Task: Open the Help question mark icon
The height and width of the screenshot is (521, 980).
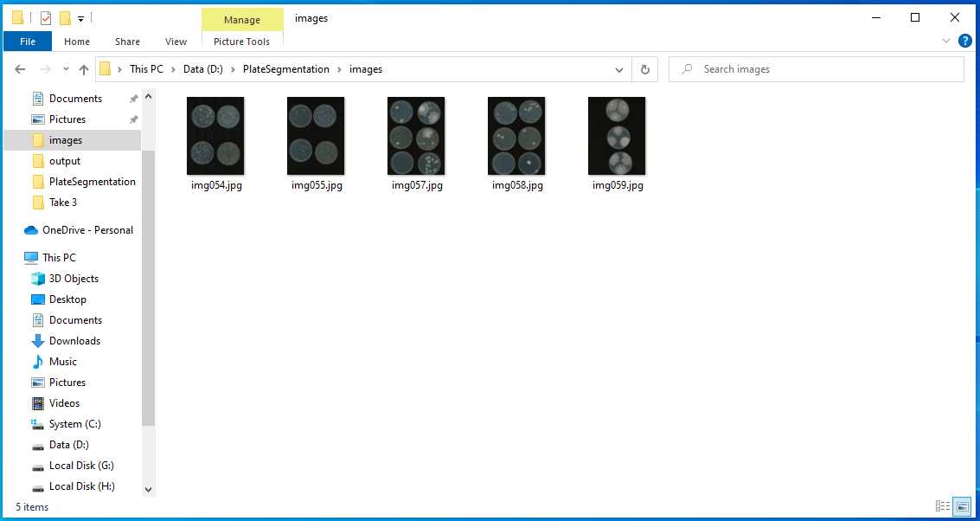Action: (965, 42)
